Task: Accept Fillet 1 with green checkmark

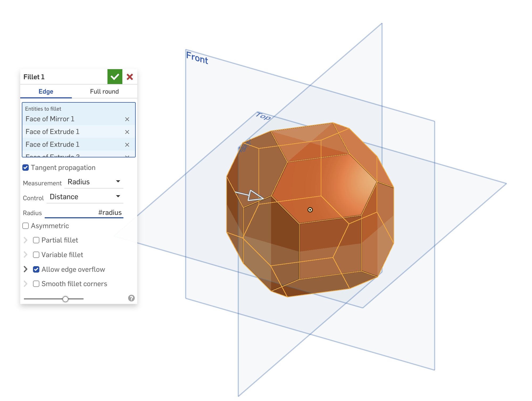Action: pos(115,77)
